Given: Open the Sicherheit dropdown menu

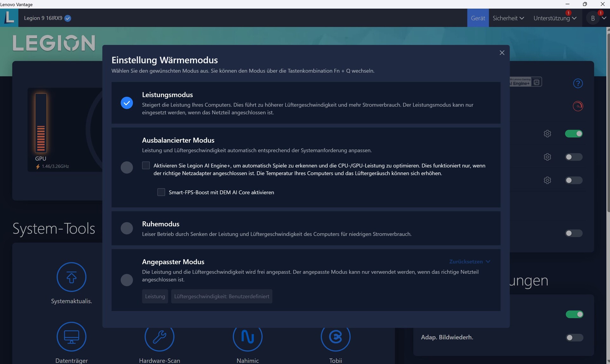Looking at the screenshot, I should point(508,18).
